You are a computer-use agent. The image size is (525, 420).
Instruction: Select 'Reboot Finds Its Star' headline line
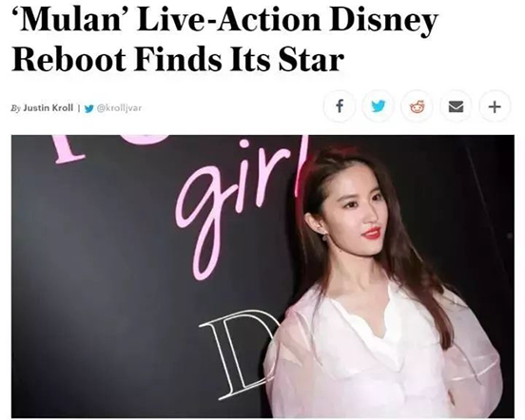[x=178, y=60]
